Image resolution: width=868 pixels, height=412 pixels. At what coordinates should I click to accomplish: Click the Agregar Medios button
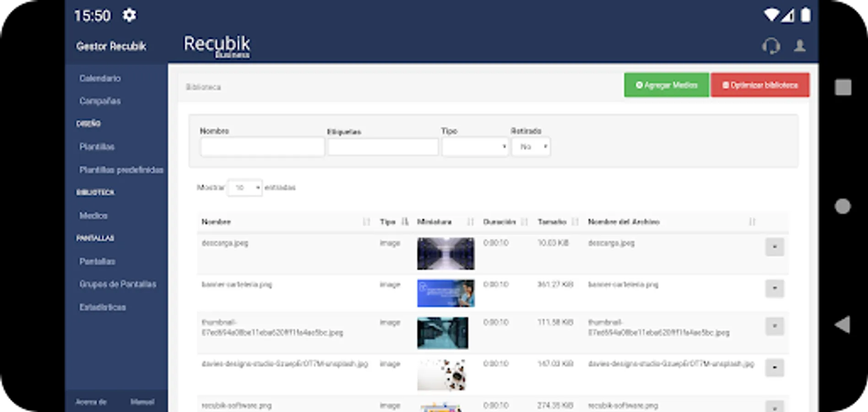coord(667,85)
